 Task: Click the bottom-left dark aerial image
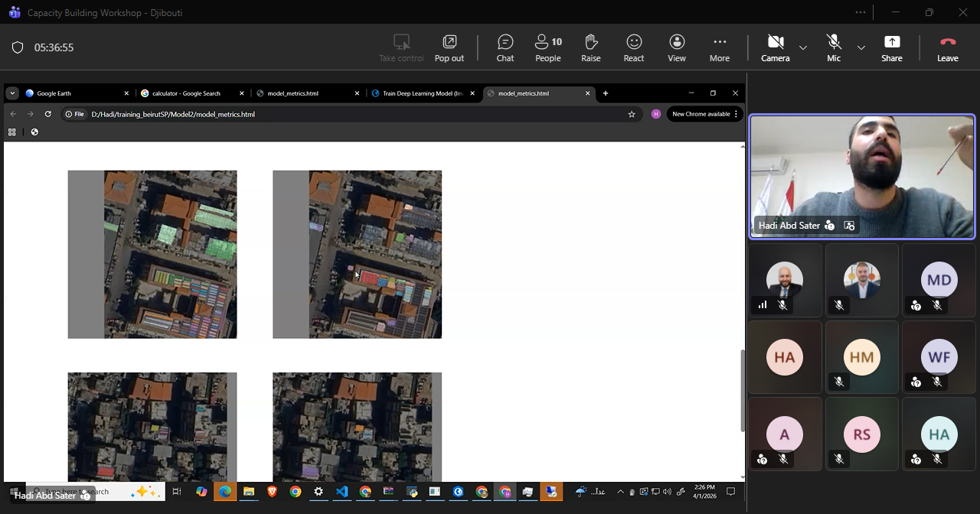coord(152,427)
